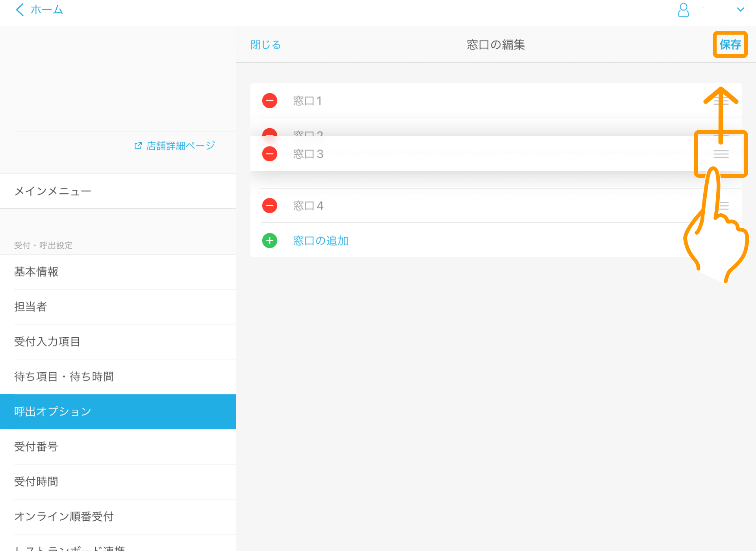Click the external link icon for 店舗詳細ページ
The image size is (756, 551).
click(x=138, y=146)
